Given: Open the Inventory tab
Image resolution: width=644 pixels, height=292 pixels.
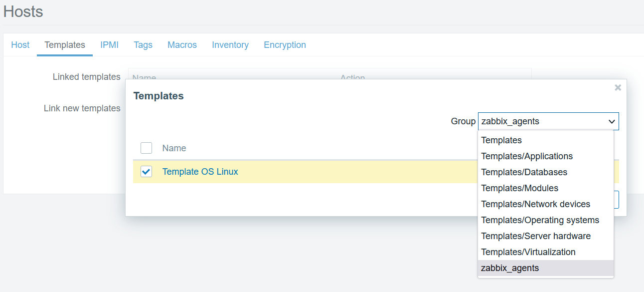Looking at the screenshot, I should click(230, 44).
